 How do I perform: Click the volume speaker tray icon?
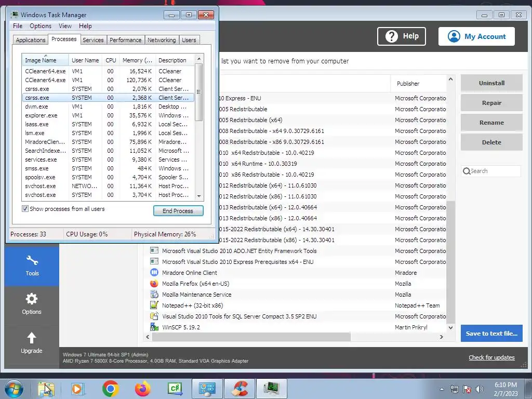pos(480,389)
